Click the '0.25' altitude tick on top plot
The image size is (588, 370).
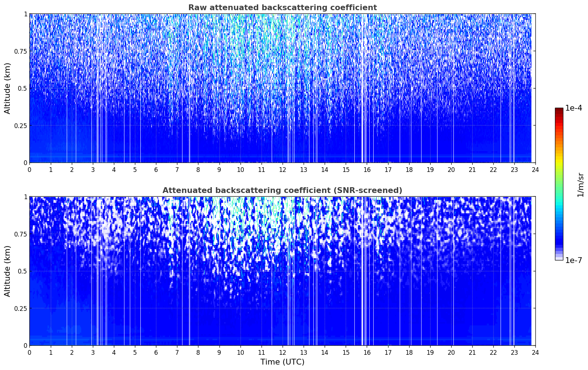[x=21, y=126]
